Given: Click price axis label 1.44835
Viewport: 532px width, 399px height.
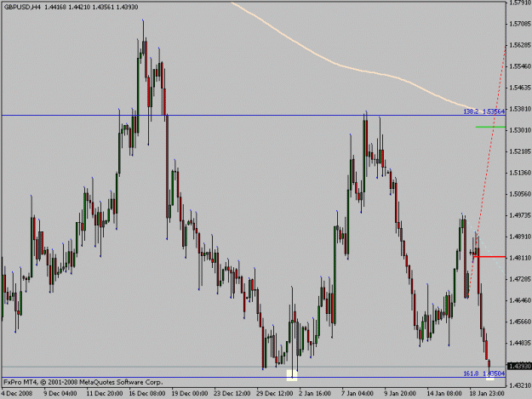Looking at the screenshot, I should [x=520, y=343].
